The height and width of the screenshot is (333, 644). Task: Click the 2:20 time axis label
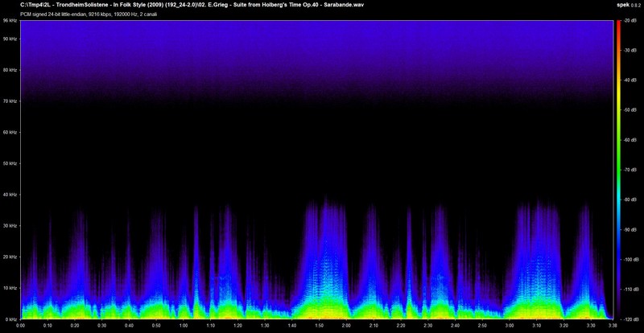pyautogui.click(x=400, y=325)
